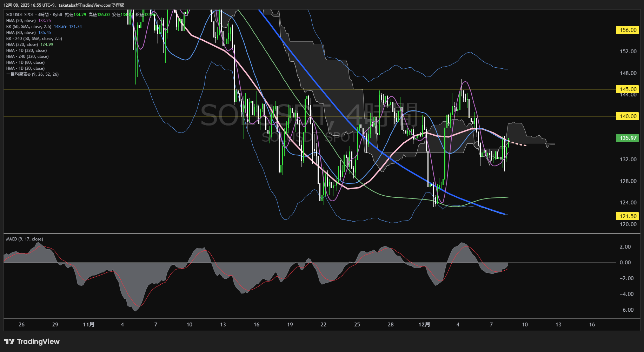Select the HMA (20, close) indicator legend

[21, 21]
